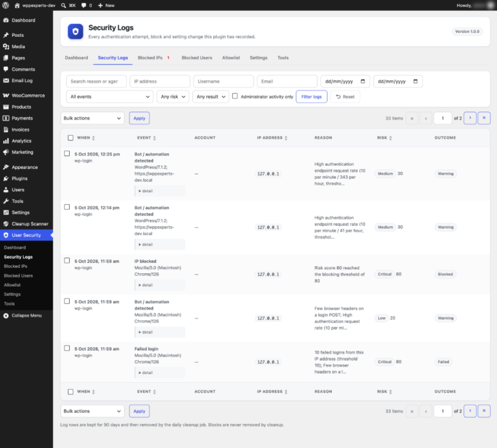Screen dimensions: 497x448
Task: Open Blocked IPs submenu link in sidebar
Action: click(16, 266)
